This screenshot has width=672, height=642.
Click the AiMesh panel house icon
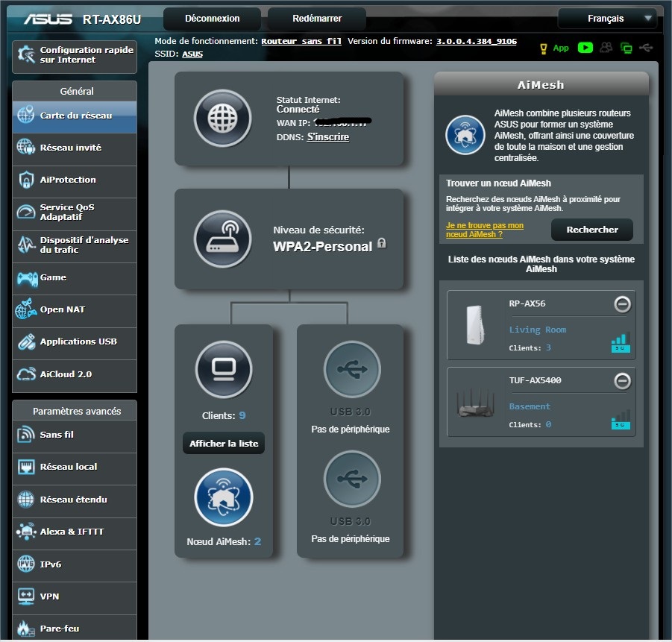465,134
